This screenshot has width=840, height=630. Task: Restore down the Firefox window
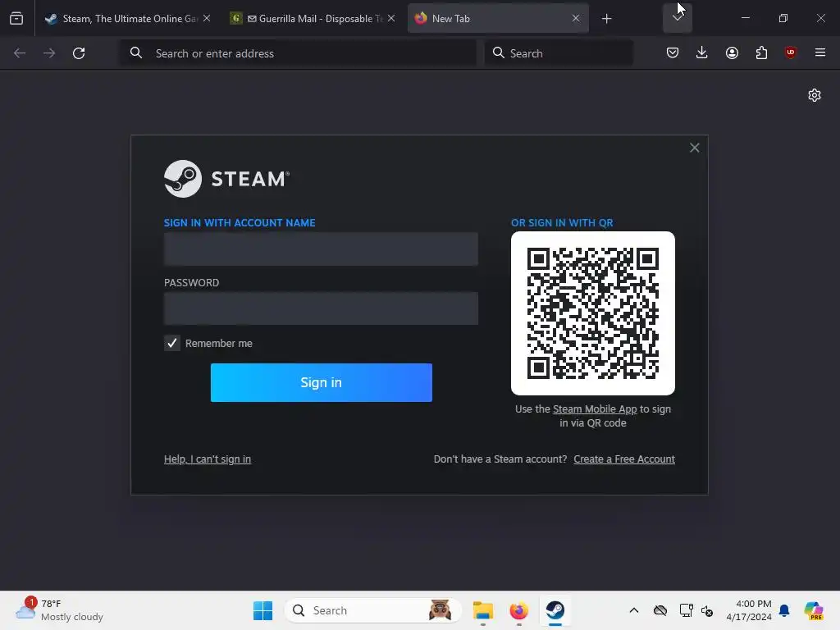point(783,18)
